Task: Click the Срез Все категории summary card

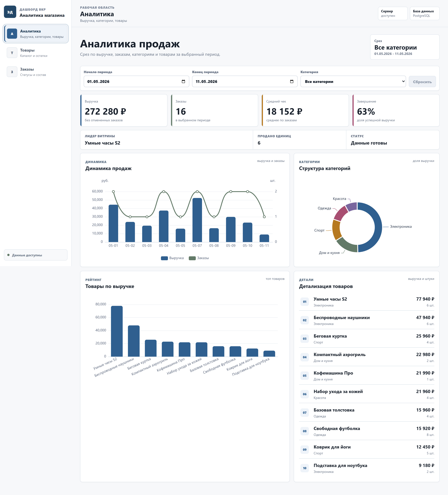Action: pyautogui.click(x=405, y=47)
